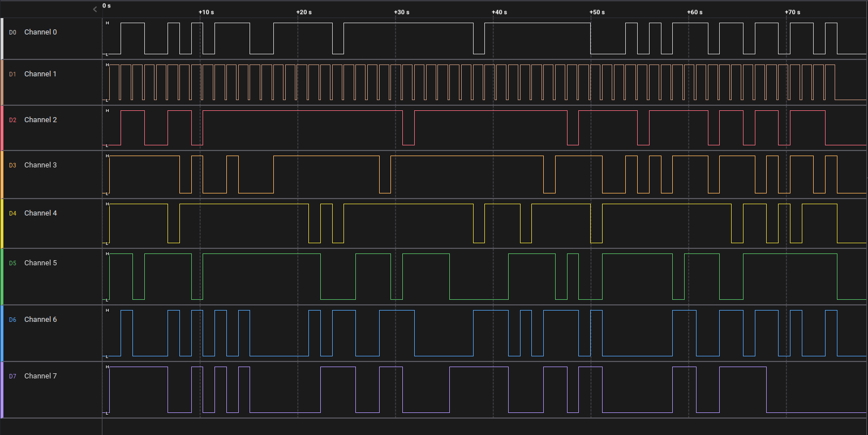The image size is (868, 435).
Task: Select the Channel 6 label
Action: (x=40, y=320)
